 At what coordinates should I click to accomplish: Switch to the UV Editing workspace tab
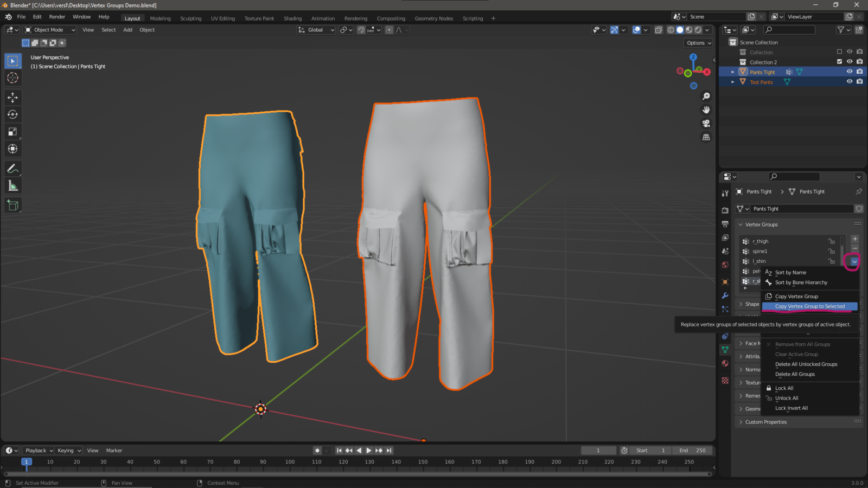[x=223, y=18]
